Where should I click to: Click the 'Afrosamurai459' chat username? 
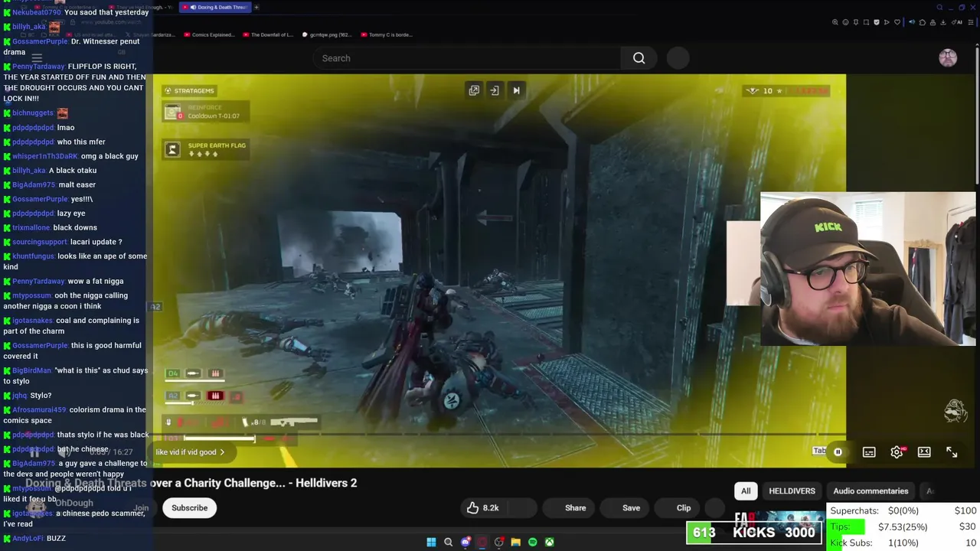pyautogui.click(x=40, y=410)
